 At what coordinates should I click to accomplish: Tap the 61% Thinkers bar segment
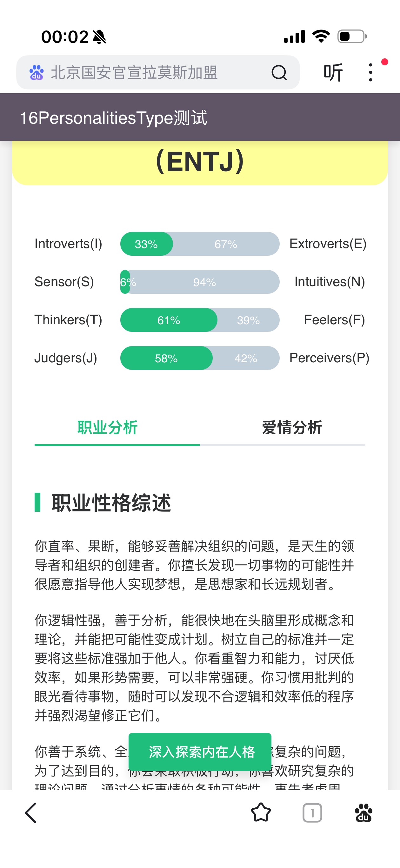pos(169,320)
